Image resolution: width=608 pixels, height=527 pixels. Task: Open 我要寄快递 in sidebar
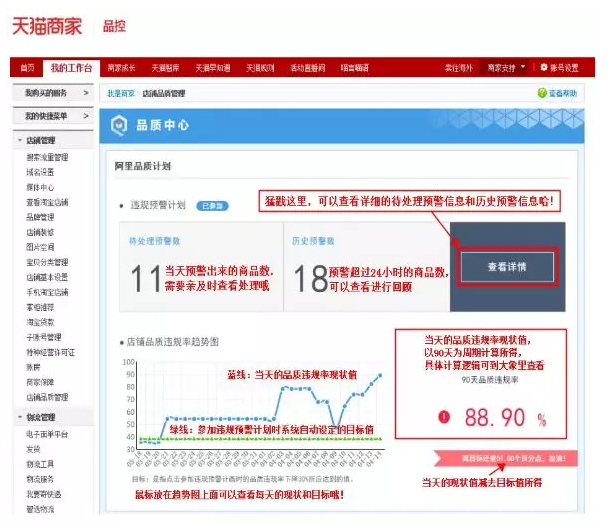tap(43, 494)
